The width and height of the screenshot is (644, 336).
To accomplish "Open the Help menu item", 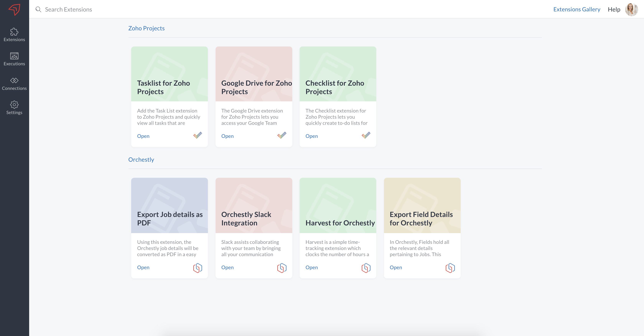I will tap(614, 10).
